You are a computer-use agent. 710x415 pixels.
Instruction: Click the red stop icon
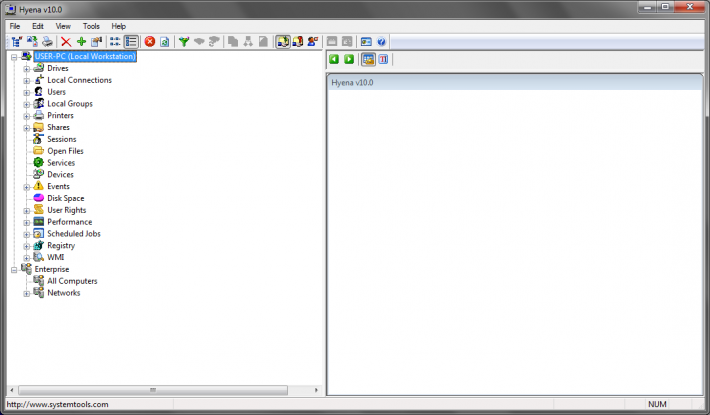click(x=150, y=42)
